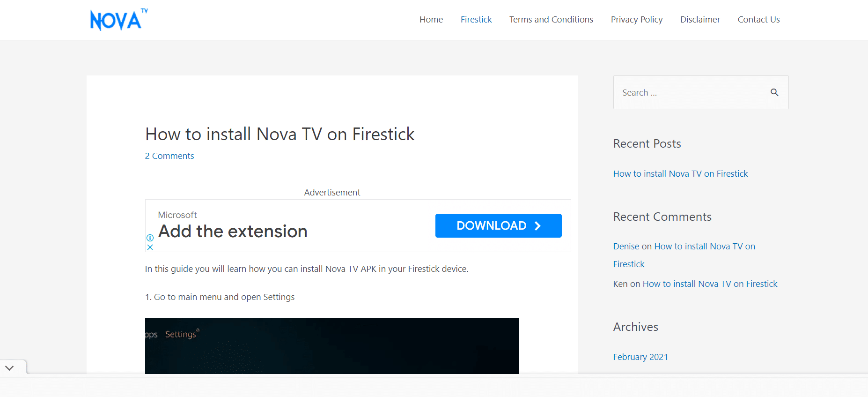Viewport: 868px width, 397px height.
Task: Open the Disclaimer page
Action: (700, 20)
